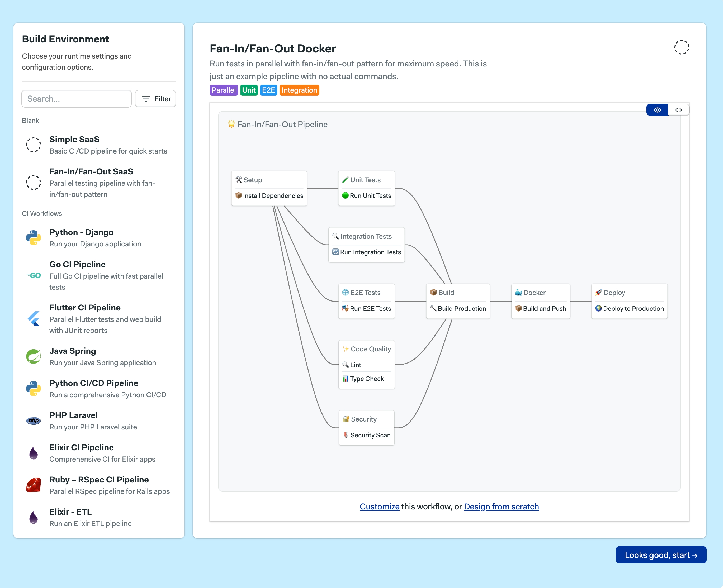Click the Simple SaaS dashed circle icon
The height and width of the screenshot is (588, 724).
[33, 145]
